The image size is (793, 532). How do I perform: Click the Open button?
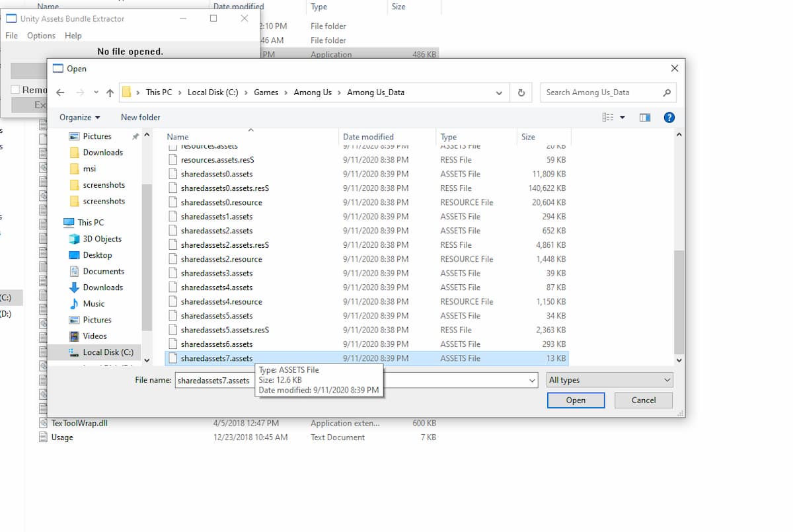[x=575, y=400]
